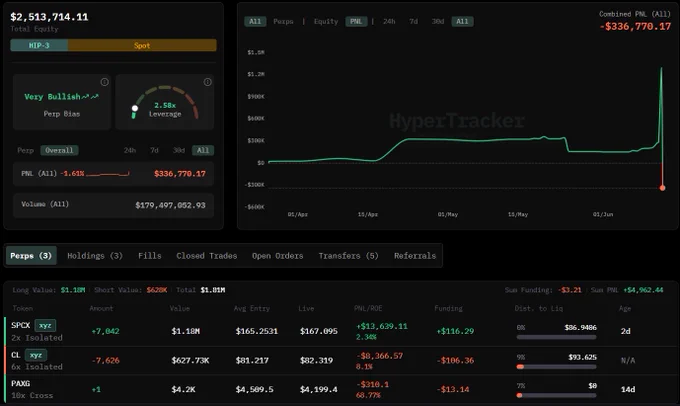Switch stats to Overall view
This screenshot has width=680, height=406.
click(x=59, y=151)
